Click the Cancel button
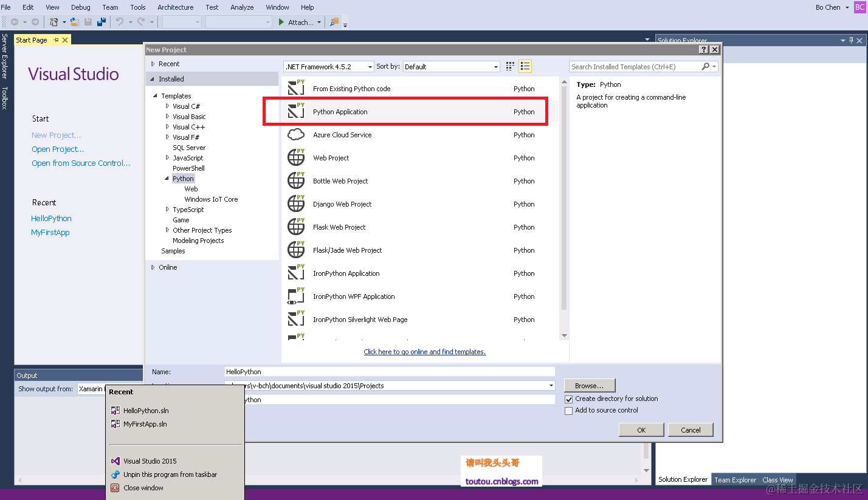The width and height of the screenshot is (868, 500). click(x=691, y=430)
